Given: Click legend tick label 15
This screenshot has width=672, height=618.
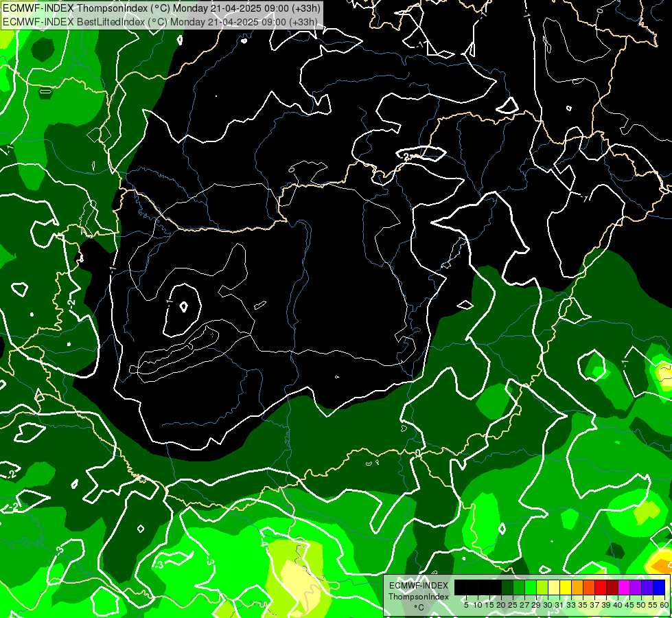Looking at the screenshot, I should [489, 605].
